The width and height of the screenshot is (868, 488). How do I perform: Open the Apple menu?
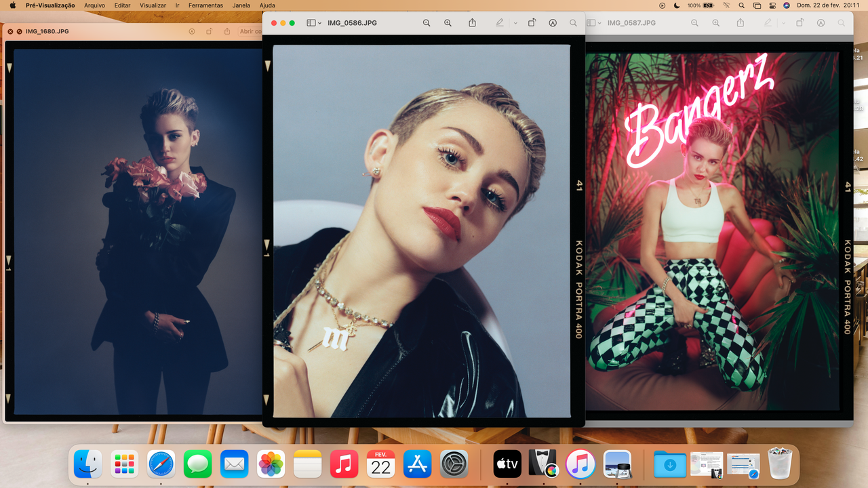[13, 5]
